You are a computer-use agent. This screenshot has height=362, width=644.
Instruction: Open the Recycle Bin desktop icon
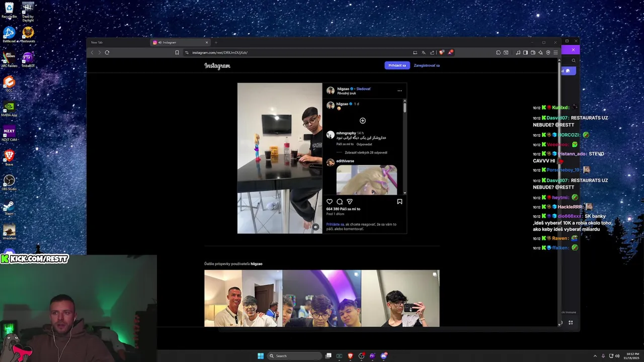[9, 9]
